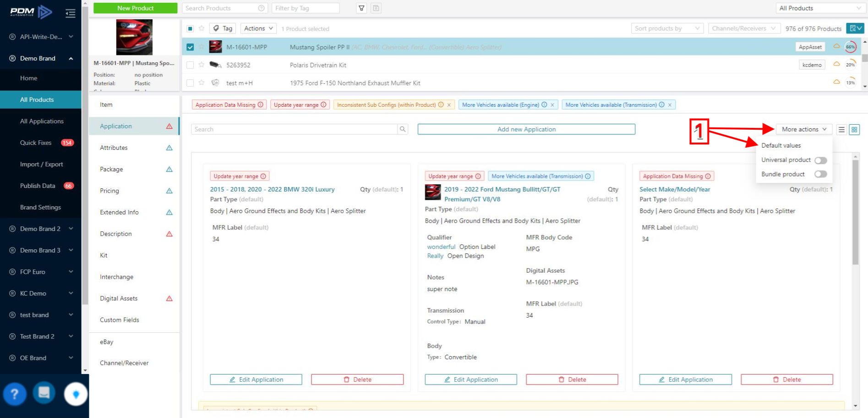The width and height of the screenshot is (868, 418).
Task: Click the Digital Assets warning triangle
Action: click(x=169, y=298)
